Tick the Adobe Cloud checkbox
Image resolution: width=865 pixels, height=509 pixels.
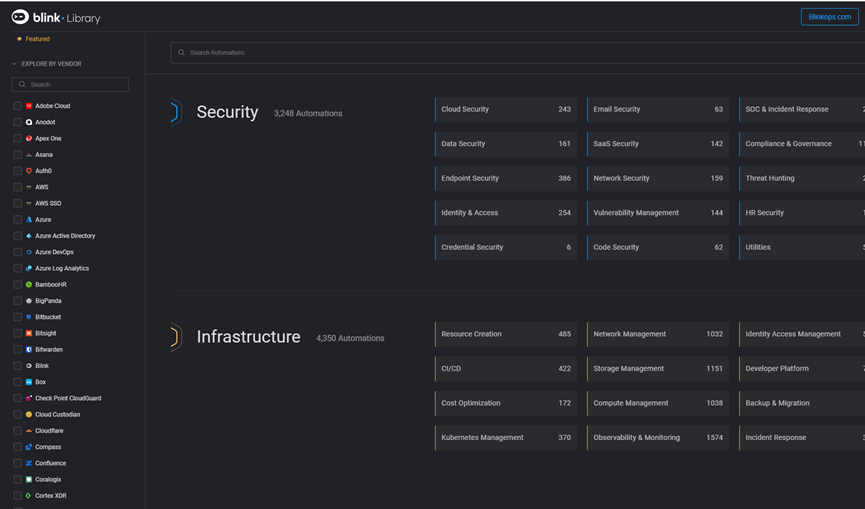pyautogui.click(x=18, y=106)
